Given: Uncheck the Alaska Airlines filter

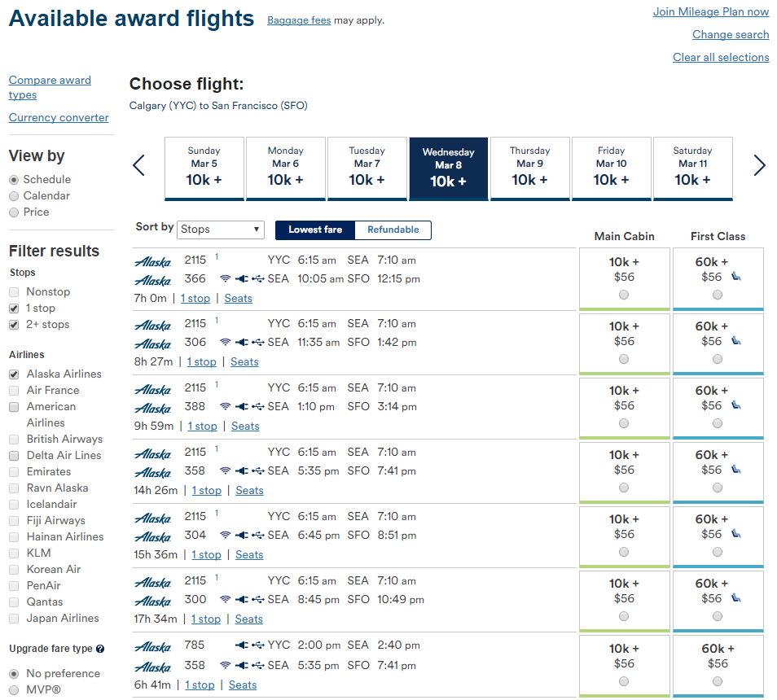Looking at the screenshot, I should click(x=14, y=374).
